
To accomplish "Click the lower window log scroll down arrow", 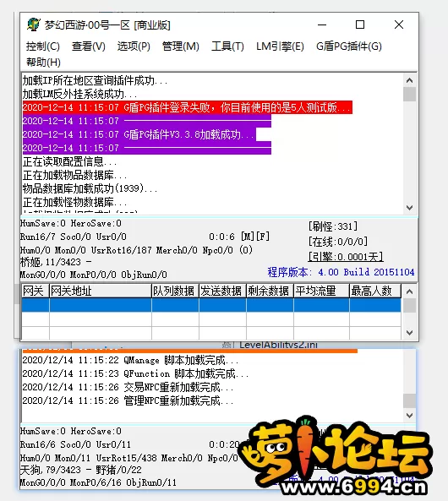I will click(410, 416).
